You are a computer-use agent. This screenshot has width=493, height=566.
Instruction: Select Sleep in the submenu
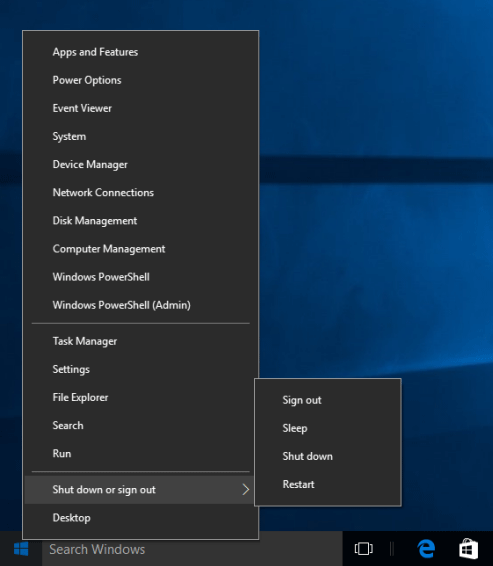[x=328, y=428]
